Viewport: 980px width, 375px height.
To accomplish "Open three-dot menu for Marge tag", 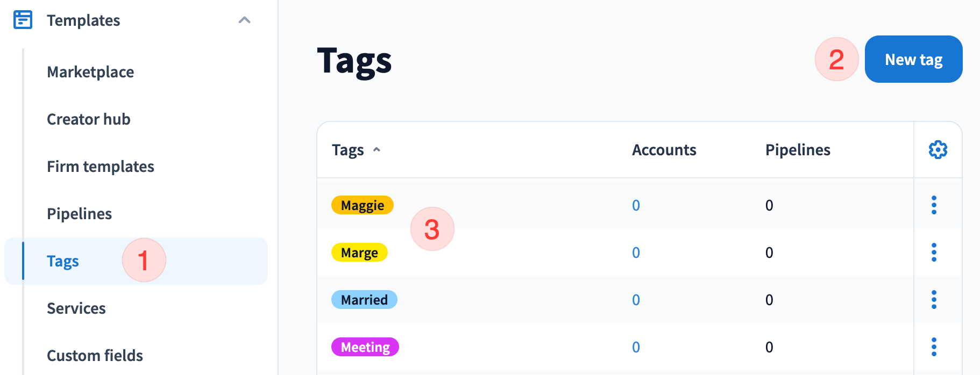I will coord(934,253).
